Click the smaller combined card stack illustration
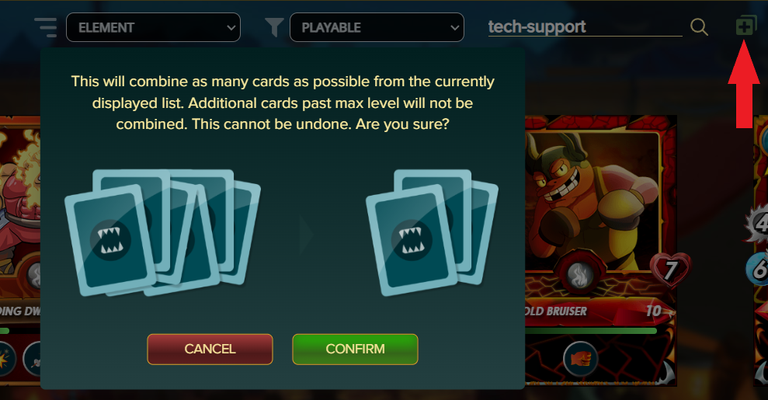The height and width of the screenshot is (400, 768). click(432, 233)
